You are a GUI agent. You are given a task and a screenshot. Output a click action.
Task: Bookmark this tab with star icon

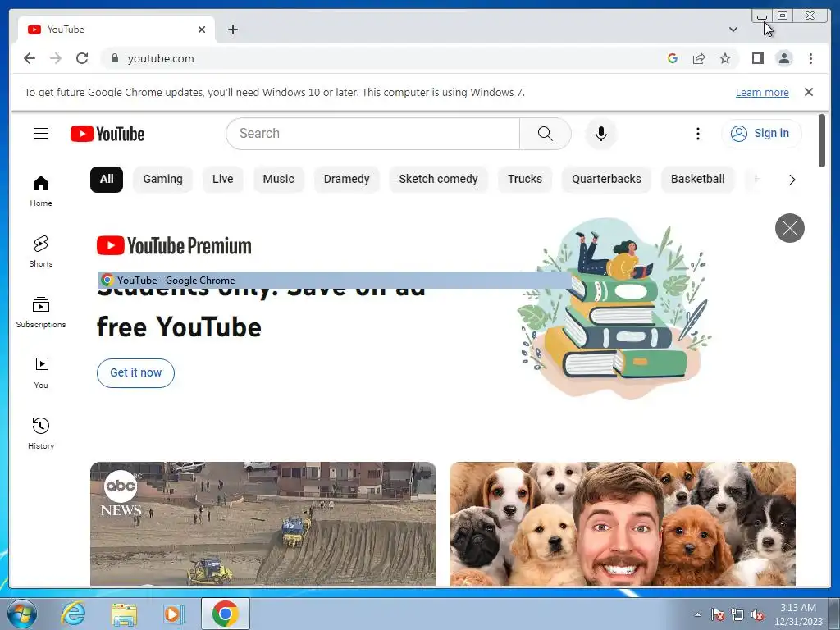pyautogui.click(x=725, y=58)
